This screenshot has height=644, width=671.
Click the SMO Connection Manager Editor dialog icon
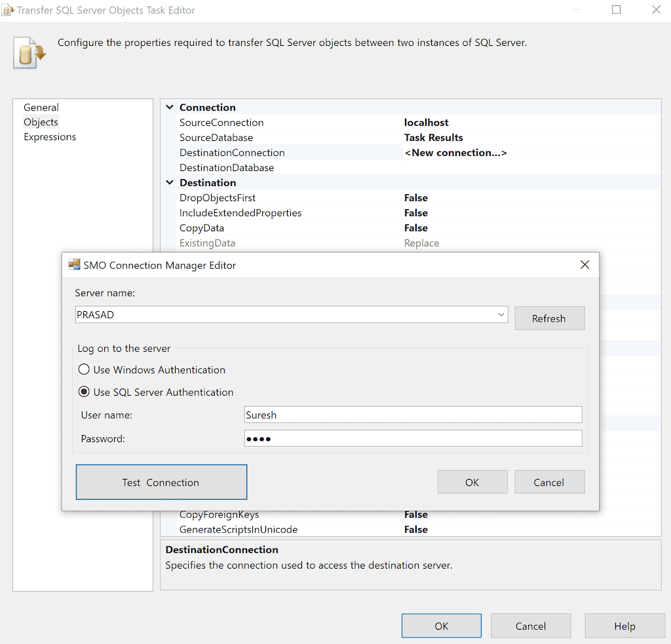tap(73, 265)
